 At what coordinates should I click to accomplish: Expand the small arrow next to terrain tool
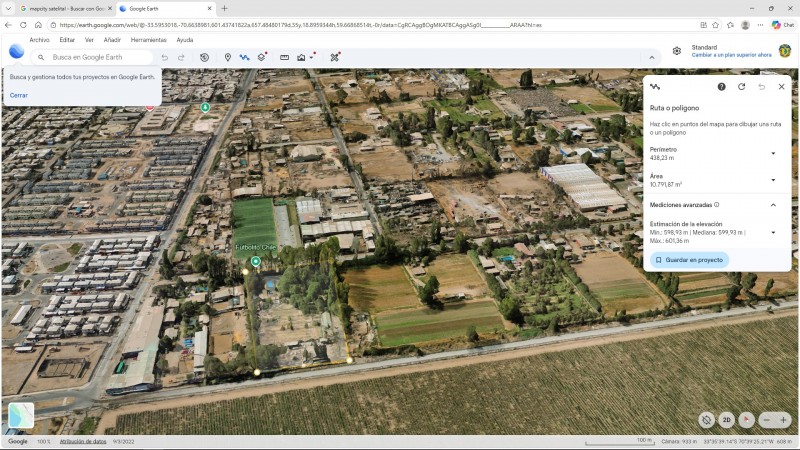pyautogui.click(x=311, y=58)
